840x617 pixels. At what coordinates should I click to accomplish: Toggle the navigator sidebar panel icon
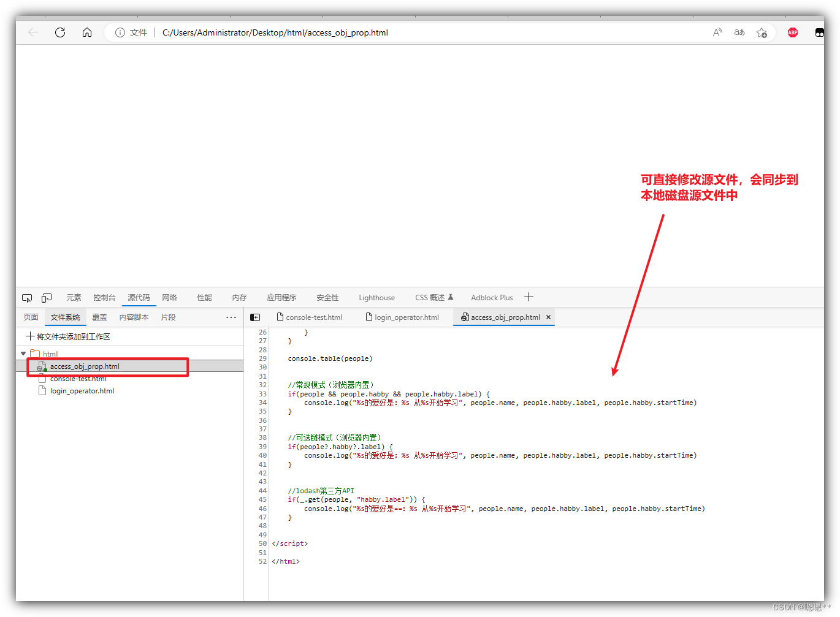click(x=255, y=317)
